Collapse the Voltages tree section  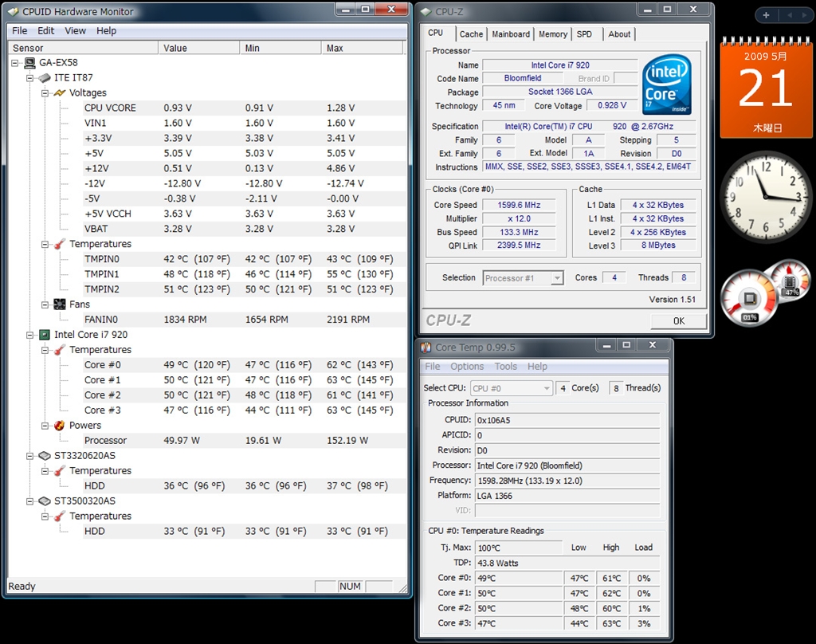click(x=45, y=93)
